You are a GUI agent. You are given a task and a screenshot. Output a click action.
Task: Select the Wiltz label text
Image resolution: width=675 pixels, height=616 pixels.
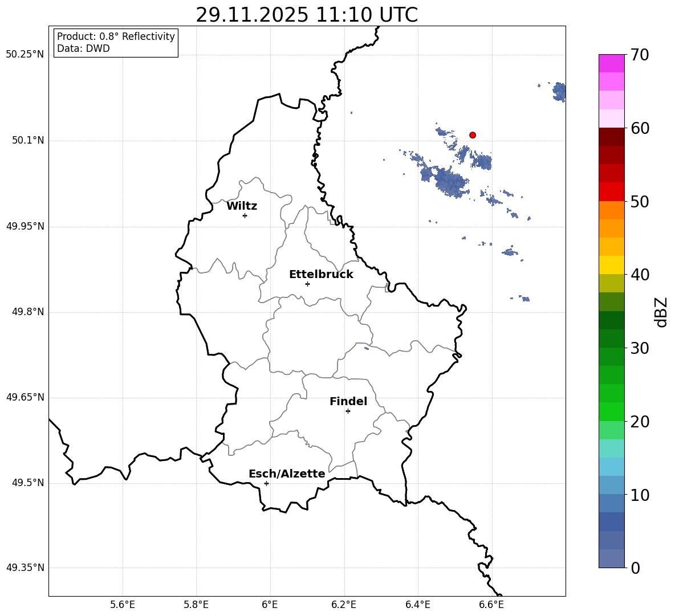point(242,206)
